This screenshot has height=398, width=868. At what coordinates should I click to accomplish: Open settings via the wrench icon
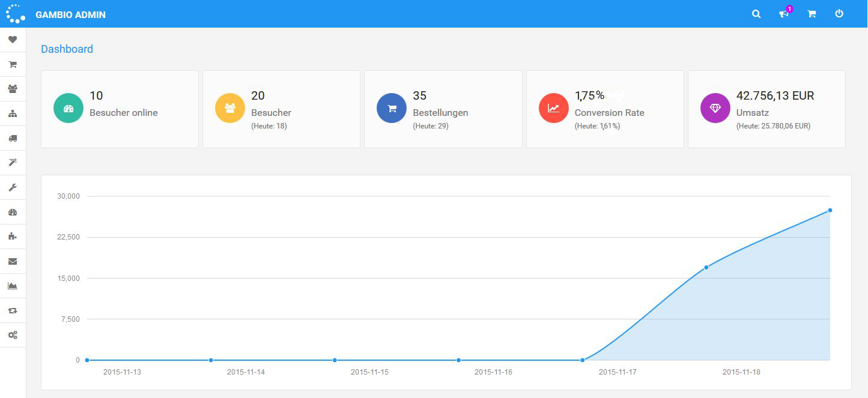click(x=13, y=187)
